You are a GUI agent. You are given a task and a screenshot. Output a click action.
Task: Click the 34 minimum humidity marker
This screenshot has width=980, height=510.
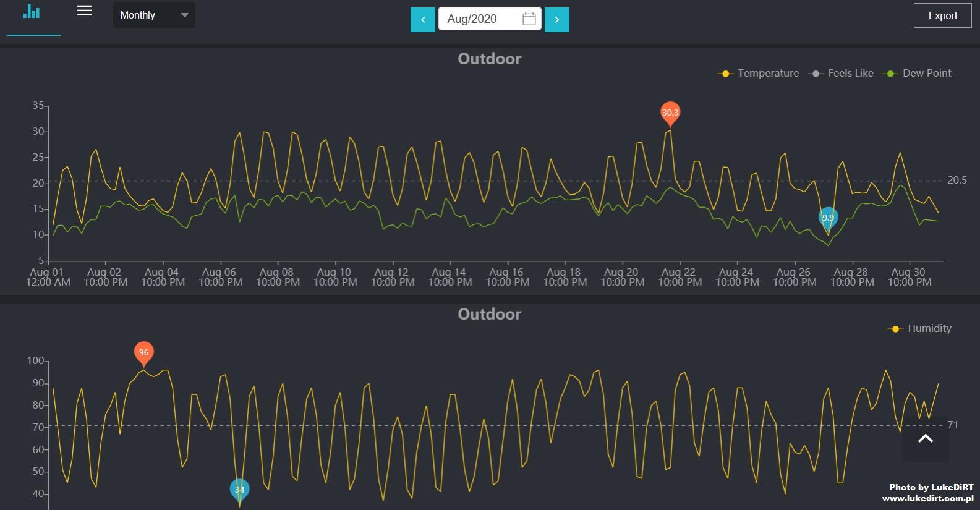click(x=239, y=490)
